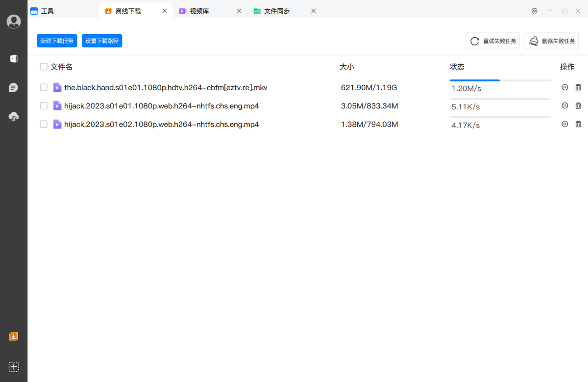The image size is (588, 382).
Task: Check the hijack.2023.s01e01 file checkbox
Action: pyautogui.click(x=44, y=105)
